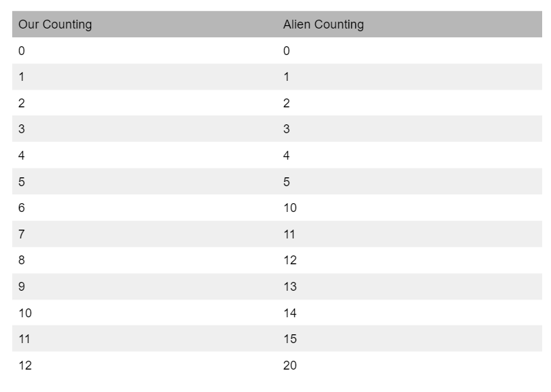Select the Alien Counting cell showing 20
This screenshot has height=392, width=551.
[x=290, y=366]
